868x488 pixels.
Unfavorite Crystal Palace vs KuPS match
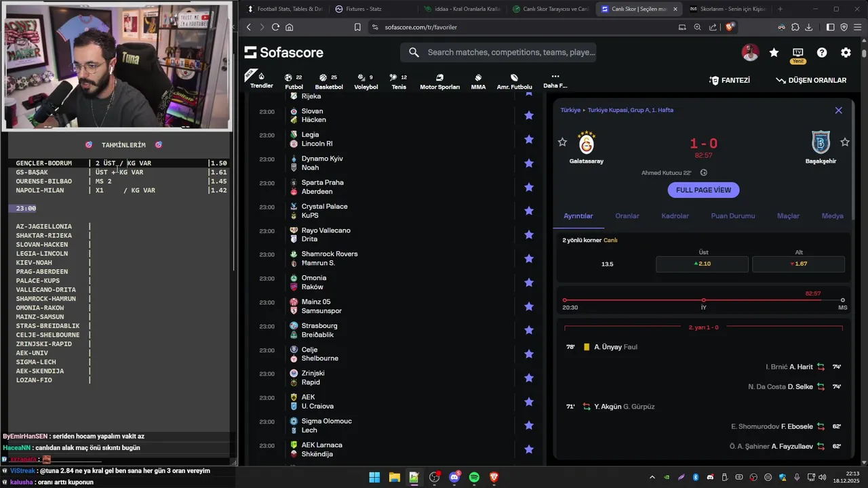click(529, 211)
